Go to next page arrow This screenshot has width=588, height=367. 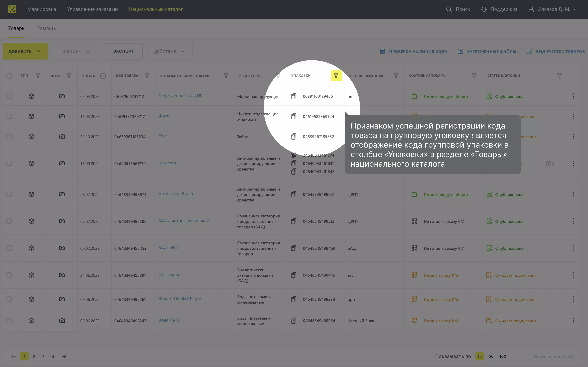pos(64,356)
